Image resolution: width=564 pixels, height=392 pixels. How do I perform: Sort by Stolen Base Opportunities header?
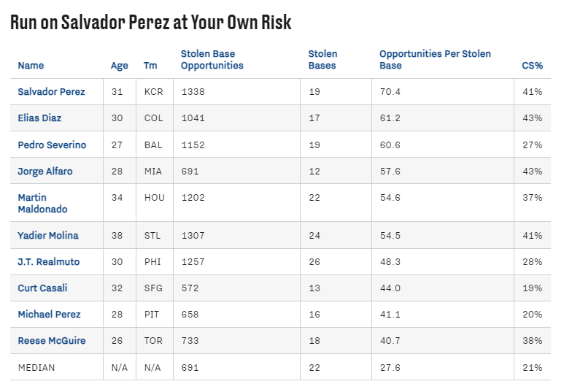point(212,60)
